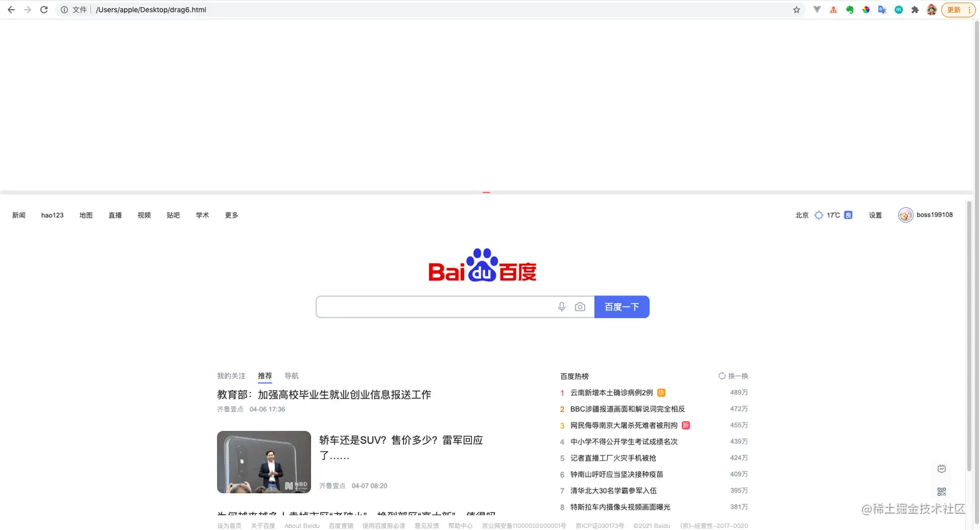Reload the page with the refresh icon

(44, 10)
